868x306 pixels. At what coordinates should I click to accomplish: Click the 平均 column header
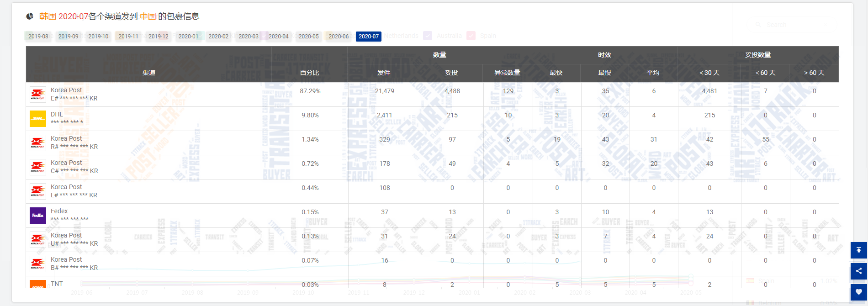click(x=653, y=73)
